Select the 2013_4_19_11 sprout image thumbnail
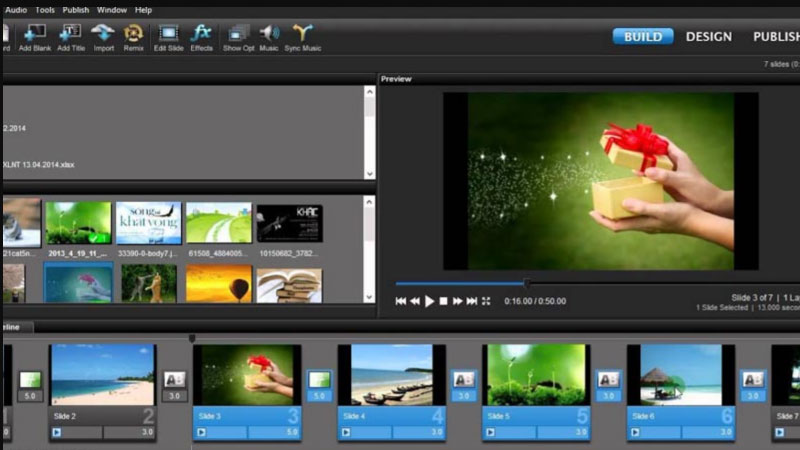The image size is (800, 450). point(78,223)
